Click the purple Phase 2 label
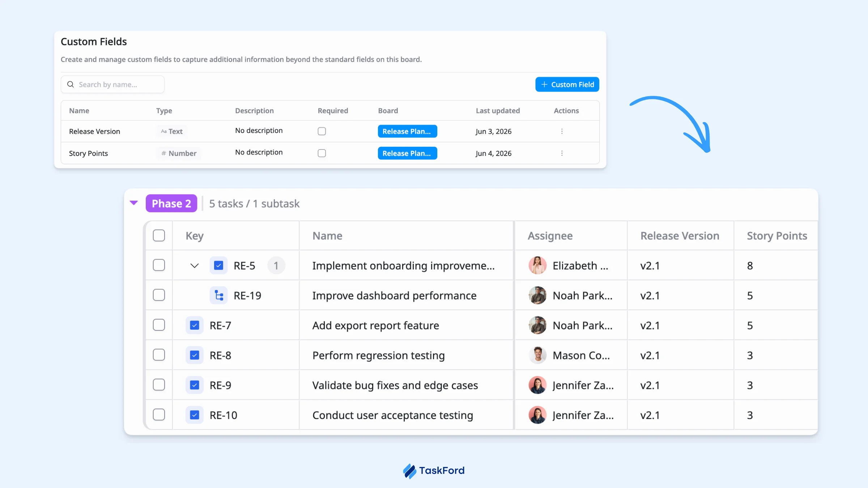868x488 pixels. (171, 204)
